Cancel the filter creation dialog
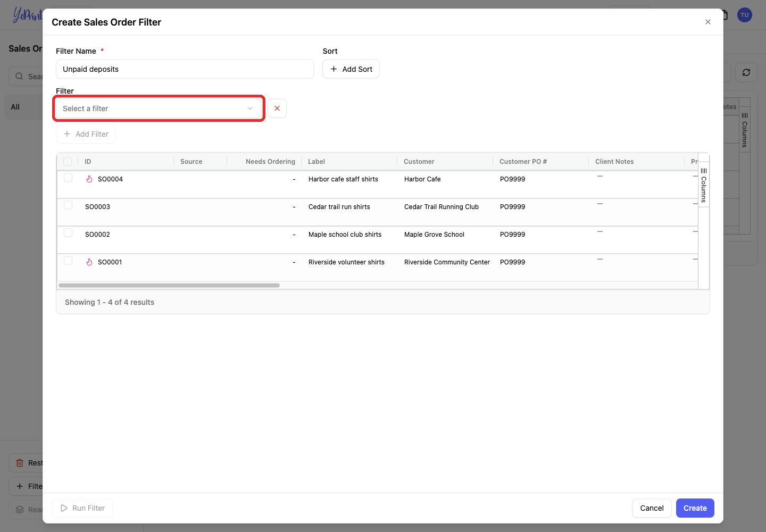The height and width of the screenshot is (532, 766). (x=652, y=508)
